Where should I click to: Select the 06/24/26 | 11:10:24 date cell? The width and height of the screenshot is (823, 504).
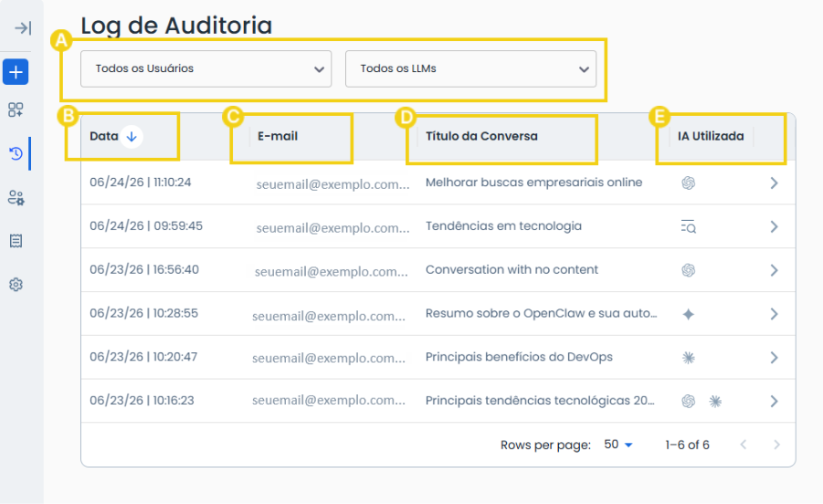click(x=140, y=183)
